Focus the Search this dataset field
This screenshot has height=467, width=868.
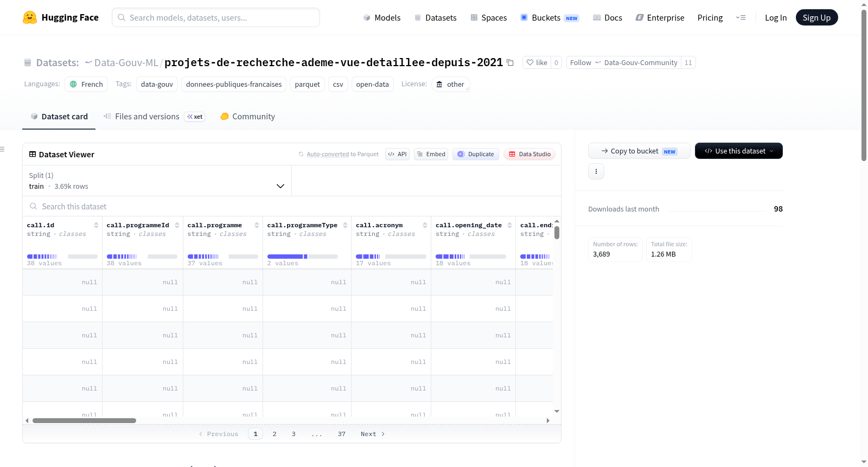click(x=292, y=207)
